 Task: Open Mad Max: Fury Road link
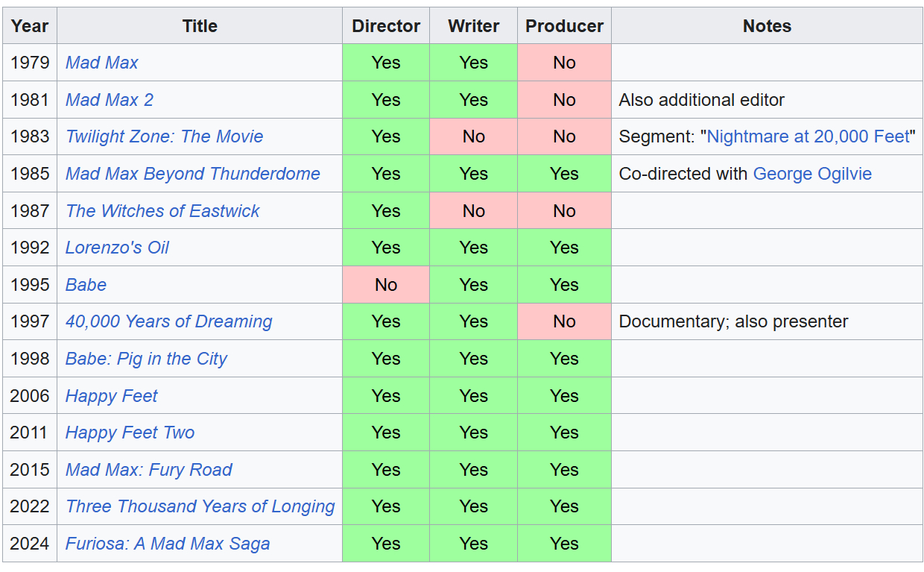coord(148,470)
